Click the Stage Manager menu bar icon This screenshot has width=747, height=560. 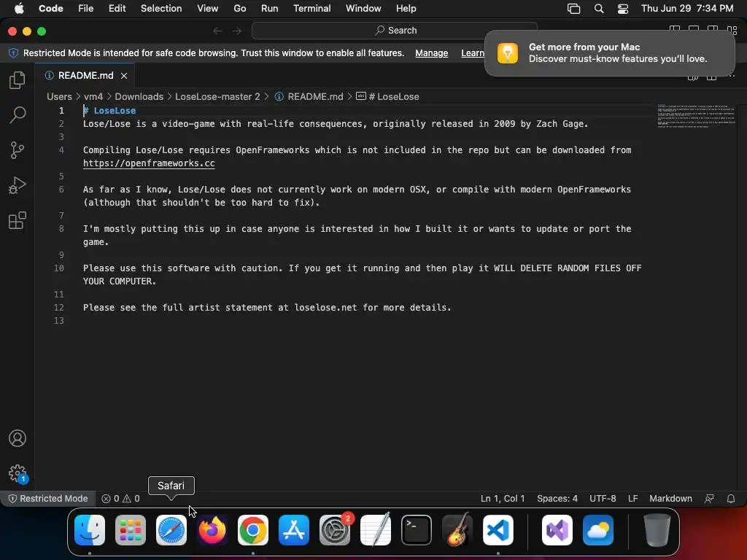tap(573, 9)
